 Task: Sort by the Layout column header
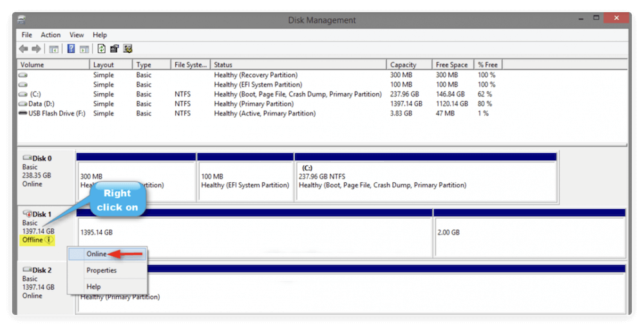click(111, 65)
